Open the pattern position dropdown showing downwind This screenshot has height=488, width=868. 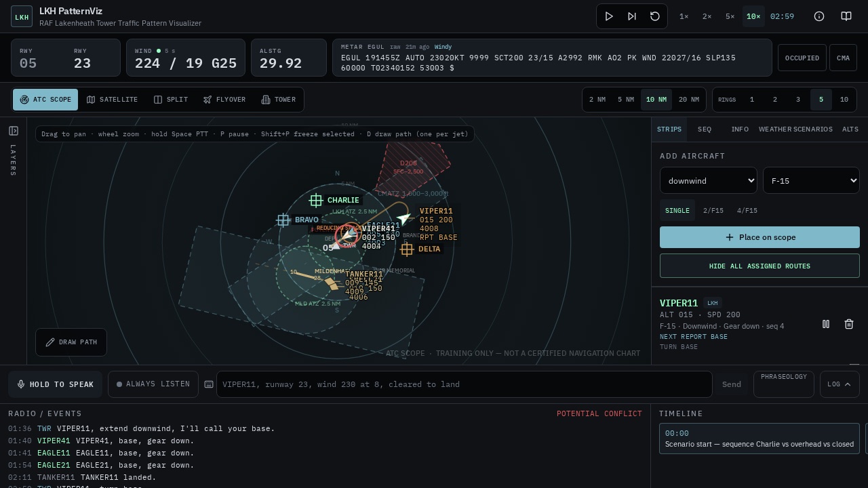709,180
